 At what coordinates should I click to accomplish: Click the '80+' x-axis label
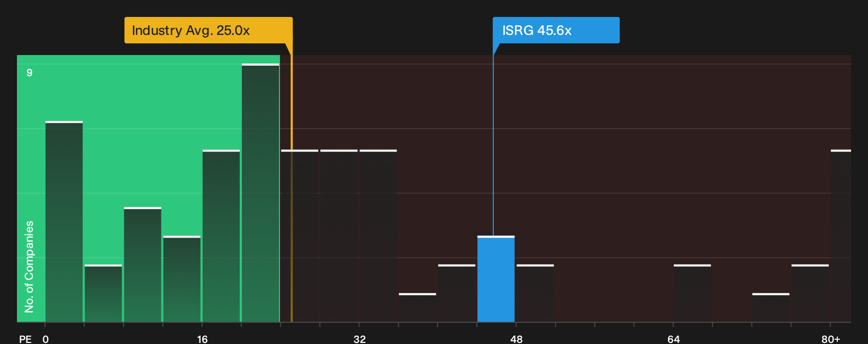(830, 339)
